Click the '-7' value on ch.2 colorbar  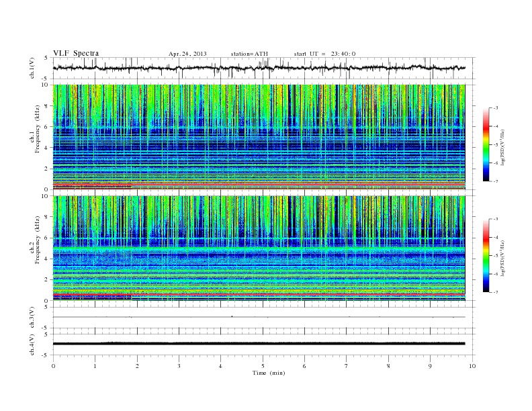click(x=496, y=292)
